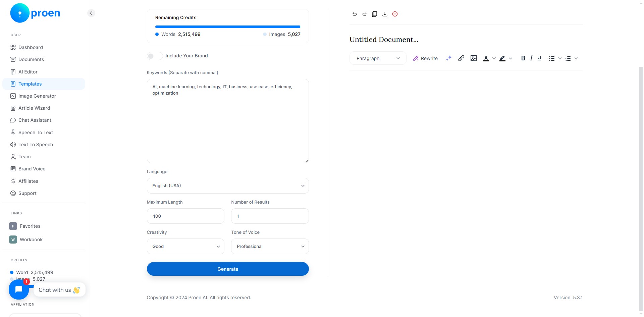This screenshot has width=644, height=317.
Task: Collapse the sidebar with the arrow button
Action: 91,13
